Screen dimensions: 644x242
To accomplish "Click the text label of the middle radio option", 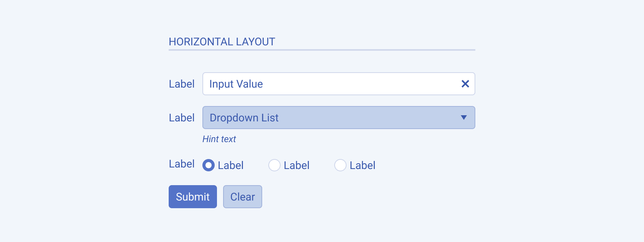I will 297,165.
